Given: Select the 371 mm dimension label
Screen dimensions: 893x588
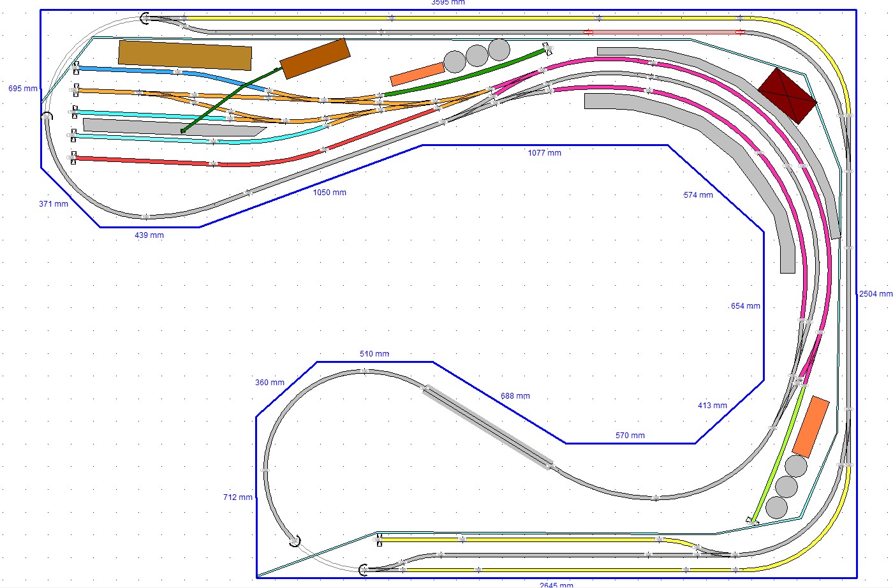Looking at the screenshot, I should click(54, 204).
